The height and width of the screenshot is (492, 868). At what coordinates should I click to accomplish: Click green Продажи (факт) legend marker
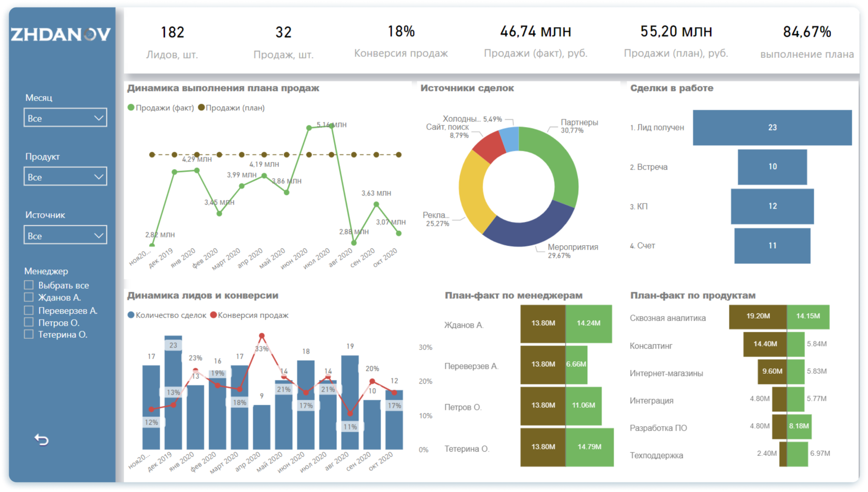131,107
